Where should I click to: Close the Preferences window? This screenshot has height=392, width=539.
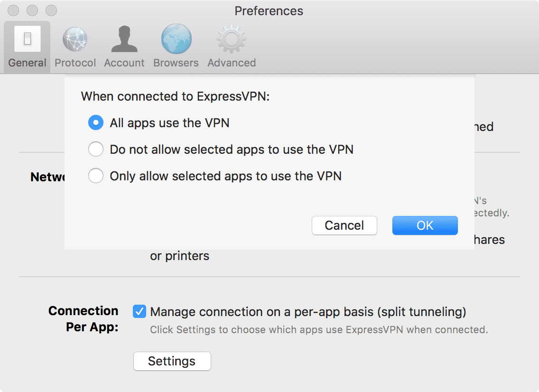(13, 10)
